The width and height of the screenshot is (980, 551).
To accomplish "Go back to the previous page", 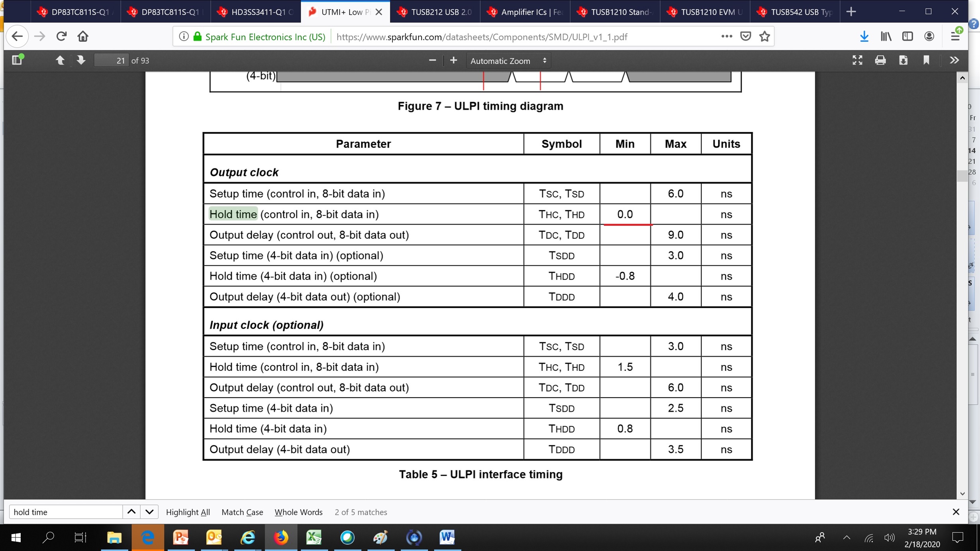I will click(17, 37).
